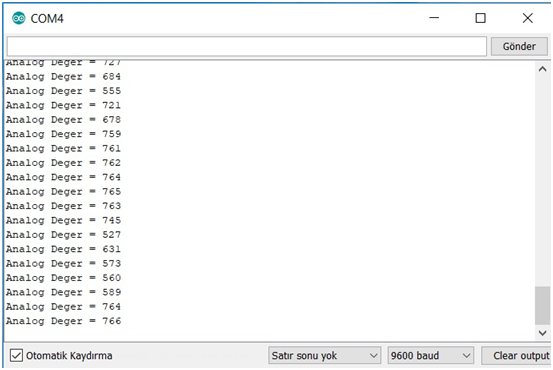This screenshot has width=553, height=370.
Task: Click the line reading Analog Deger = 527
Action: point(63,235)
